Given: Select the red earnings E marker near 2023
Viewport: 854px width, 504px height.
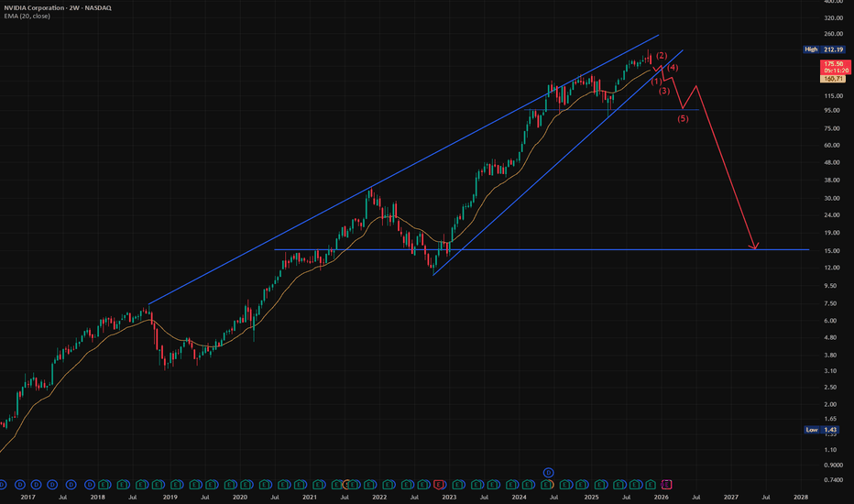Looking at the screenshot, I should pos(439,482).
